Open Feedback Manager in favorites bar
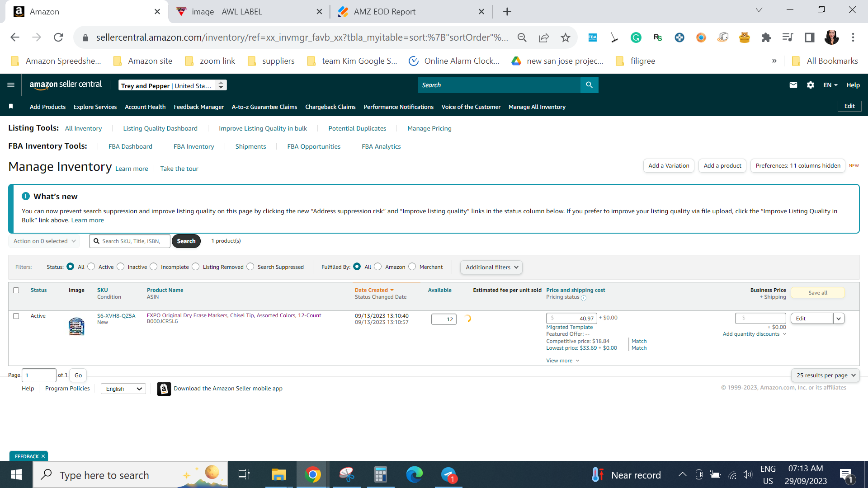The height and width of the screenshot is (488, 868). coord(198,107)
